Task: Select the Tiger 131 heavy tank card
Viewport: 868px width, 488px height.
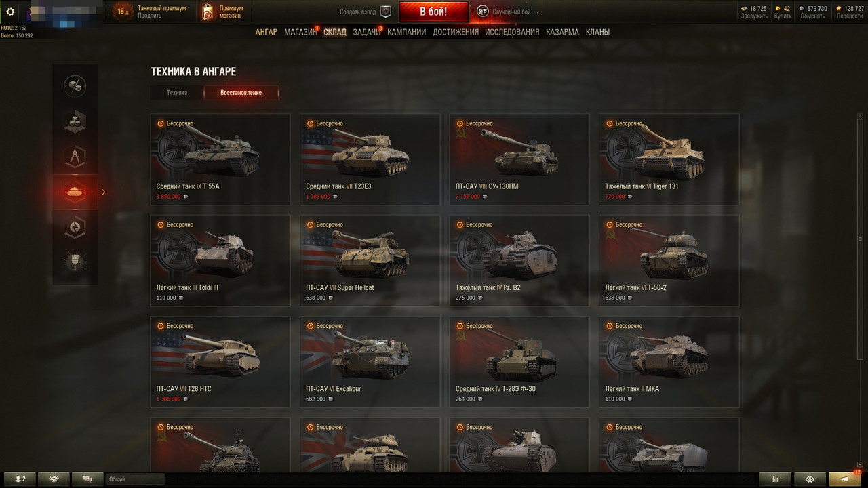Action: point(669,159)
